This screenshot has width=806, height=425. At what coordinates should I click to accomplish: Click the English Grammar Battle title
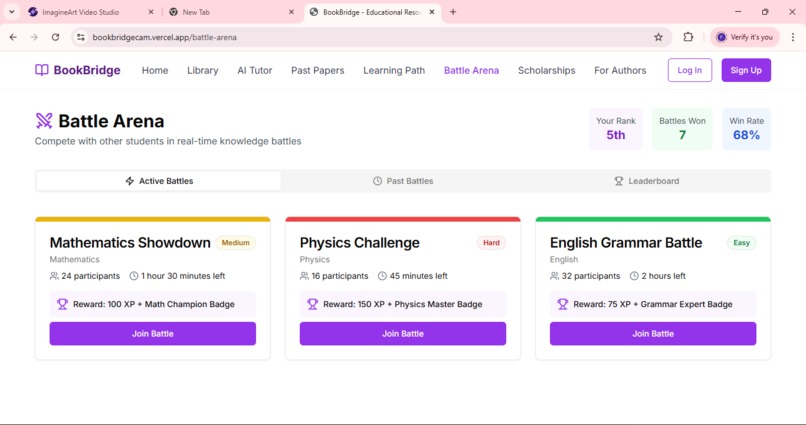(626, 243)
